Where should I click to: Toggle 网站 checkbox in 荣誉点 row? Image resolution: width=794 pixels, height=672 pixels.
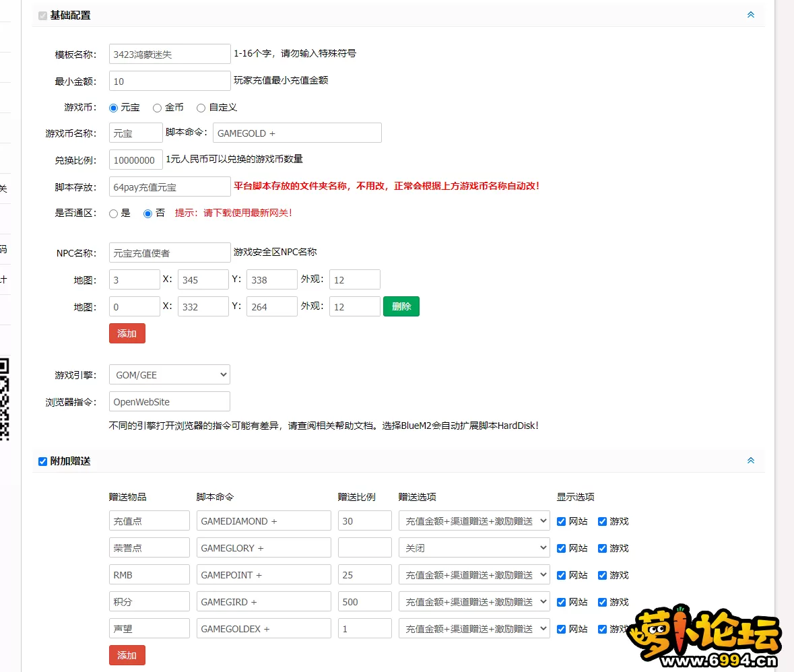pyautogui.click(x=561, y=548)
